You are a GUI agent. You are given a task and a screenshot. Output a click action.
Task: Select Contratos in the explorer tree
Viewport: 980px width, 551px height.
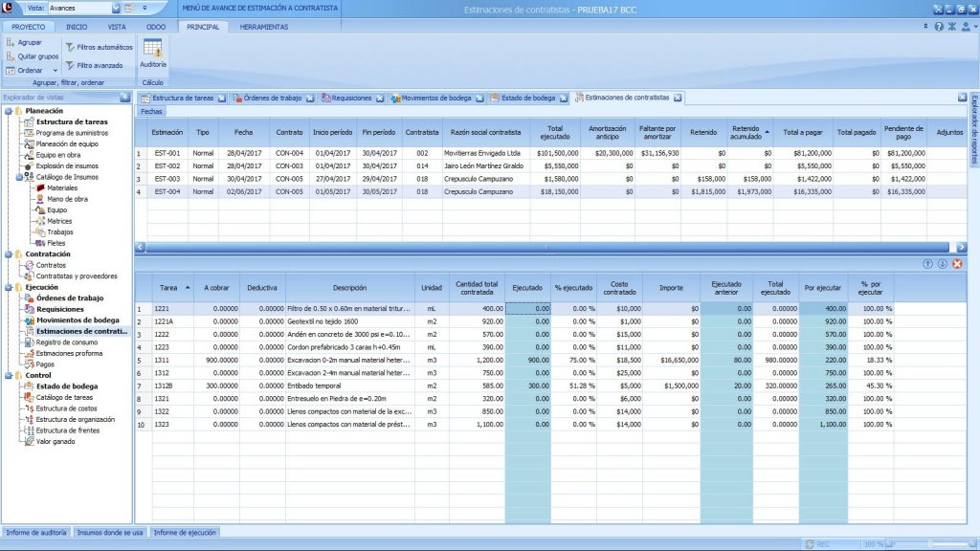pyautogui.click(x=52, y=265)
